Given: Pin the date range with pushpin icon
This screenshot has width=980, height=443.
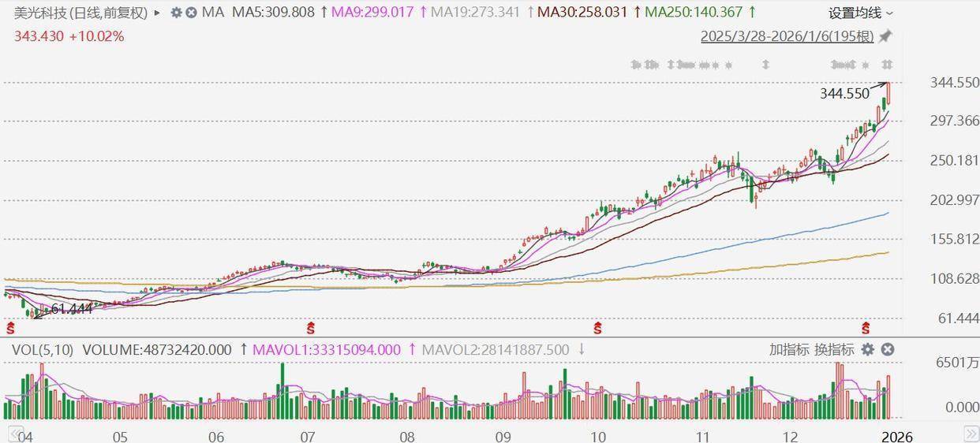Looking at the screenshot, I should tap(885, 36).
